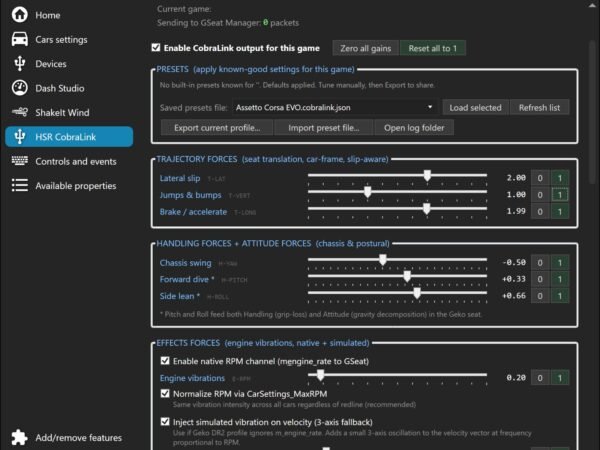The height and width of the screenshot is (450, 600).
Task: Set Engine vibrations gain to 1
Action: point(560,378)
